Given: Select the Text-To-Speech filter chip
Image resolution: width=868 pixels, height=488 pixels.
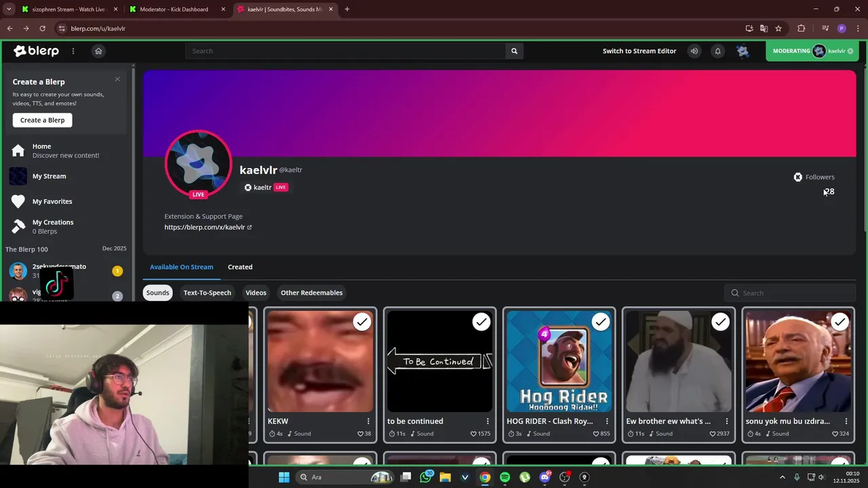Looking at the screenshot, I should coord(207,293).
